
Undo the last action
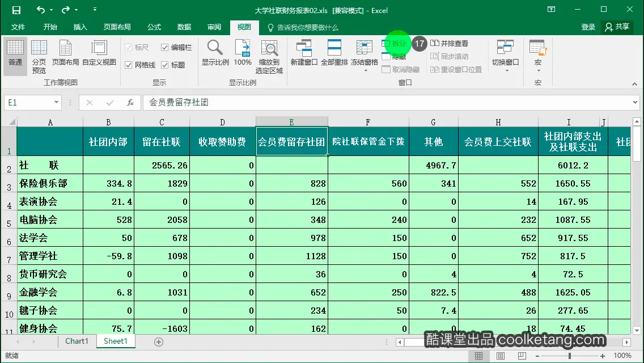(x=40, y=10)
